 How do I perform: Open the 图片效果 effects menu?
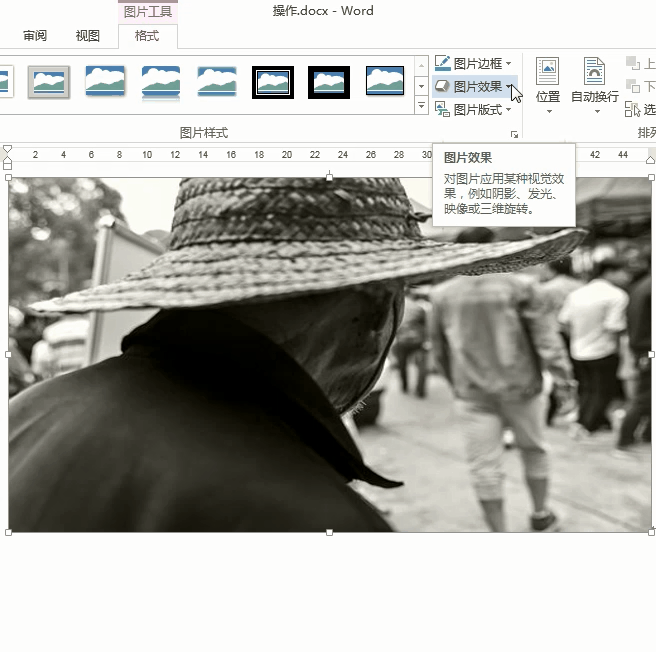pos(477,87)
